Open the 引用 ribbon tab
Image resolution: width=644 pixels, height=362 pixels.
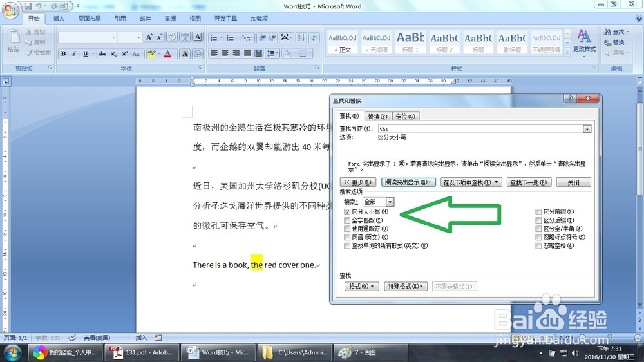click(x=120, y=19)
